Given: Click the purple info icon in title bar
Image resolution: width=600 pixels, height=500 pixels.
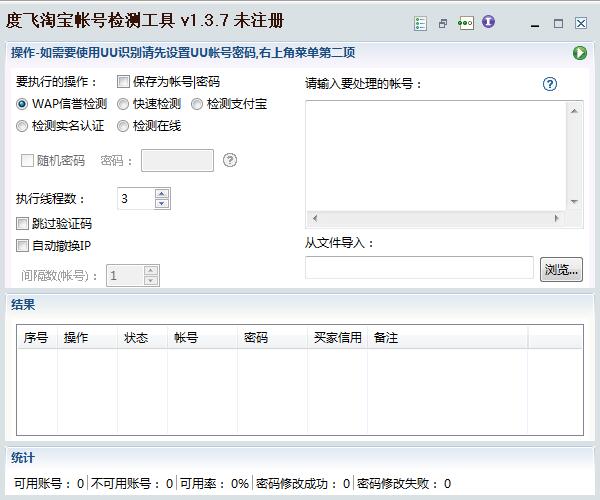Looking at the screenshot, I should pos(488,22).
